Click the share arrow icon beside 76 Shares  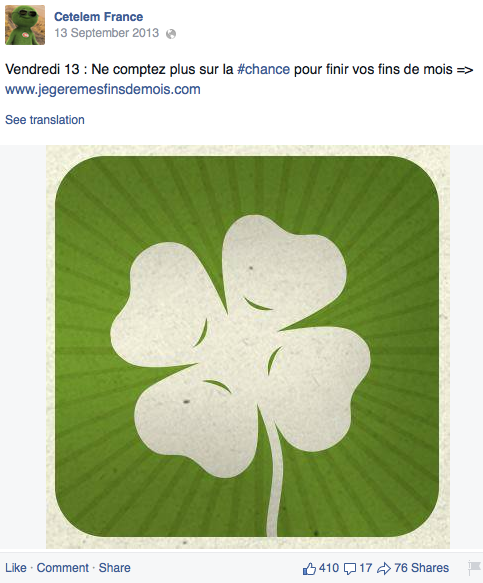[x=384, y=568]
